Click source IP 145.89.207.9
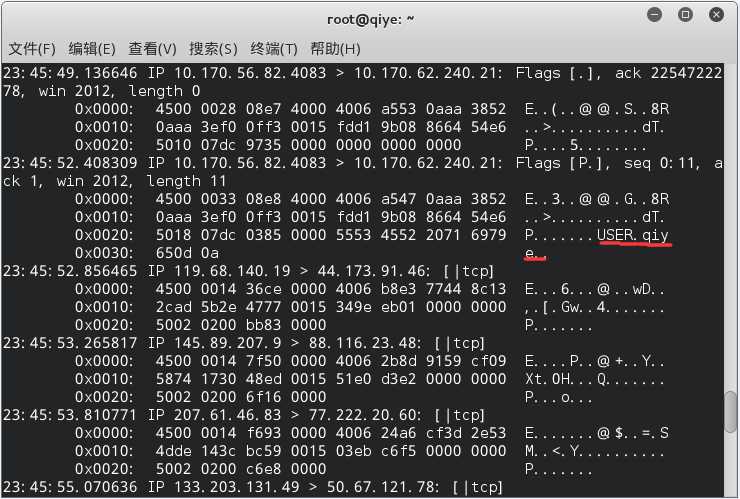740x499 pixels. [x=227, y=343]
